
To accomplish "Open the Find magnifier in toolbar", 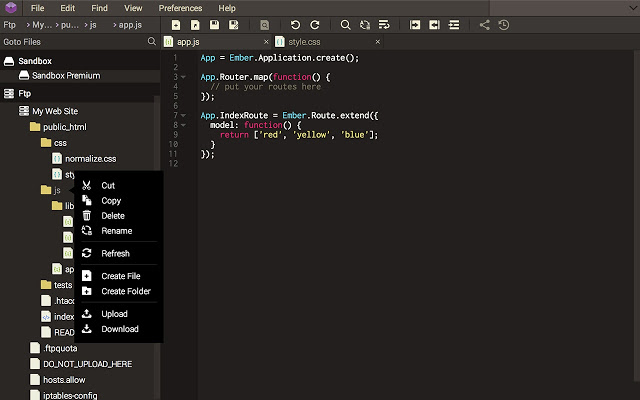I will point(345,25).
